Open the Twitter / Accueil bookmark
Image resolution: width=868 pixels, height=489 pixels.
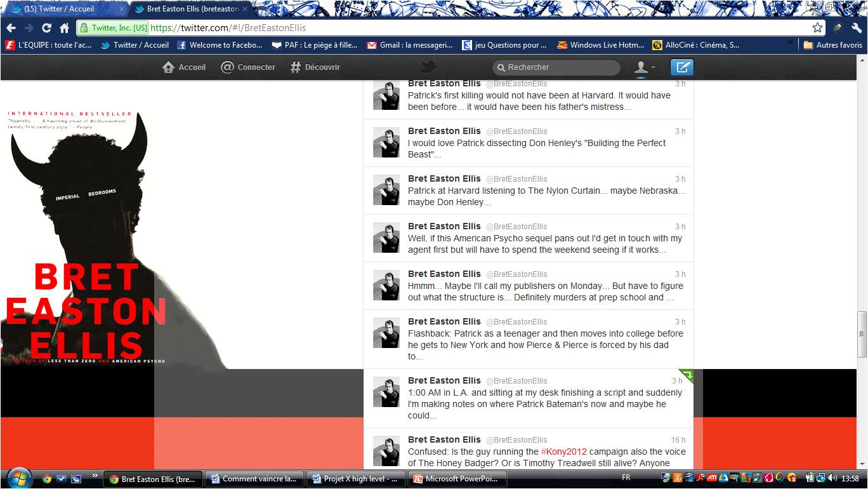[x=135, y=45]
